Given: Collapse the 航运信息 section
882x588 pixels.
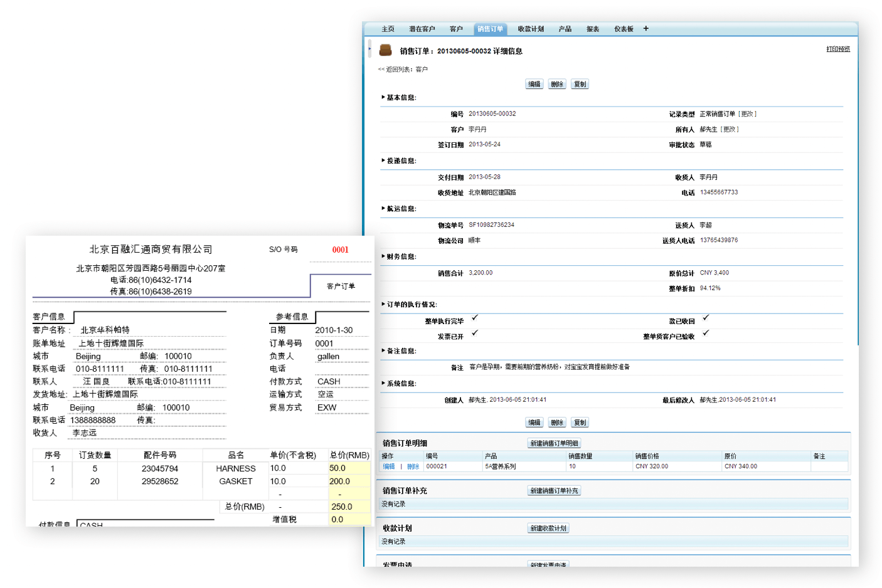Looking at the screenshot, I should click(x=383, y=208).
